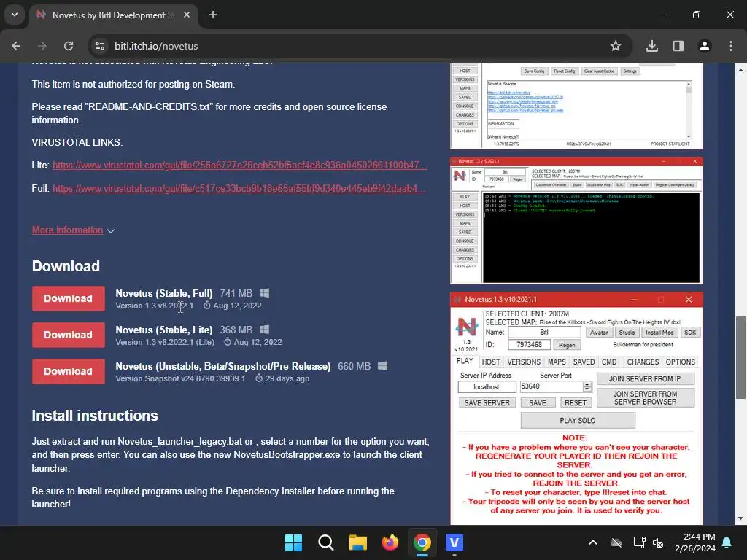Open the clock showing 2:44 PM
Image resolution: width=747 pixels, height=560 pixels.
pos(695,542)
